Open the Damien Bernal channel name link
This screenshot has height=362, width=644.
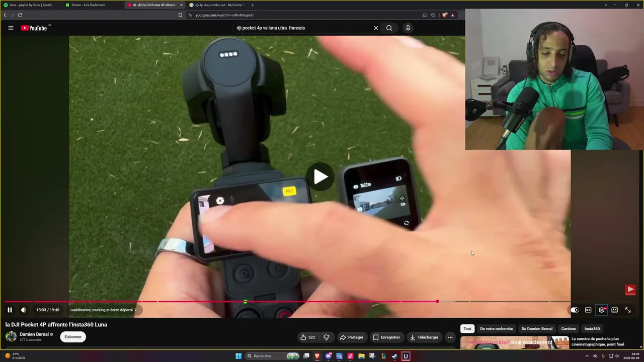[x=34, y=334]
